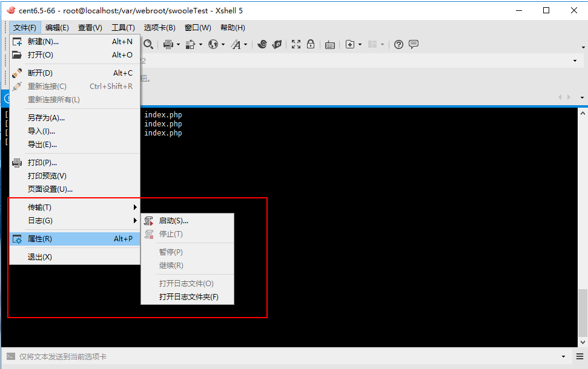Click the new tab plus icon
Image resolution: width=588 pixels, height=369 pixels.
(350, 44)
